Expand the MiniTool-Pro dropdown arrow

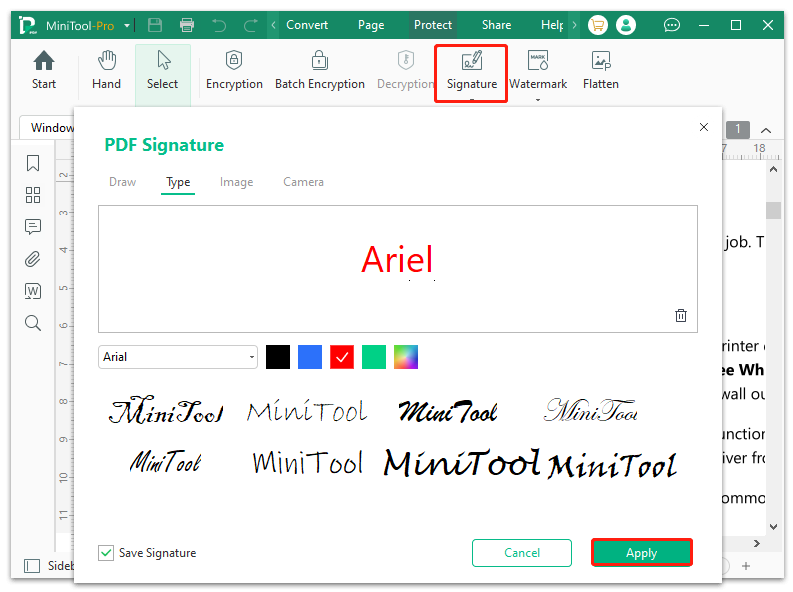pyautogui.click(x=127, y=25)
